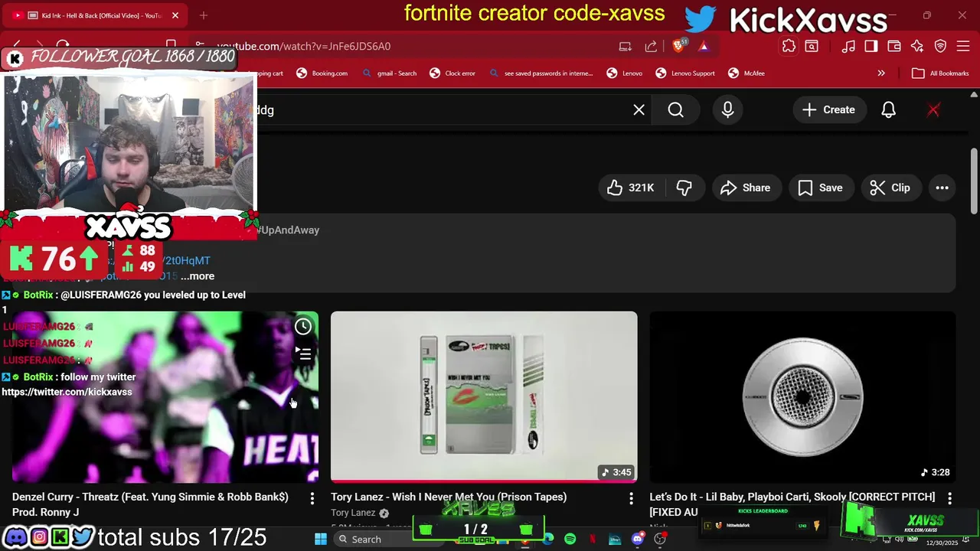Click the share page icon in address bar
Image resolution: width=980 pixels, height=551 pixels.
tap(651, 46)
